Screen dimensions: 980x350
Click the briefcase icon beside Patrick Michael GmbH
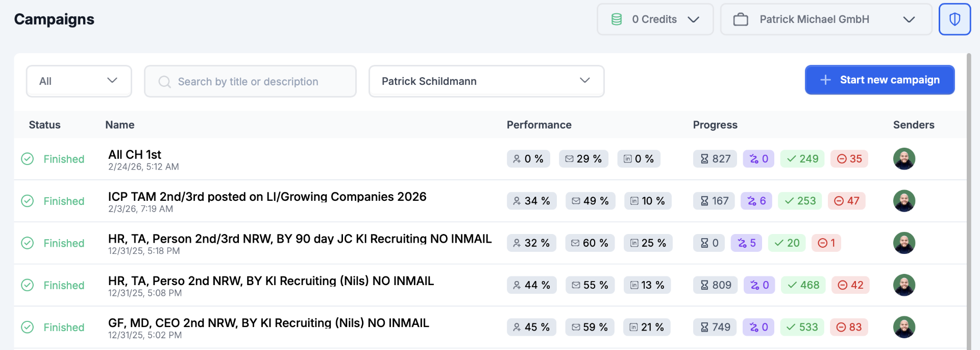741,19
